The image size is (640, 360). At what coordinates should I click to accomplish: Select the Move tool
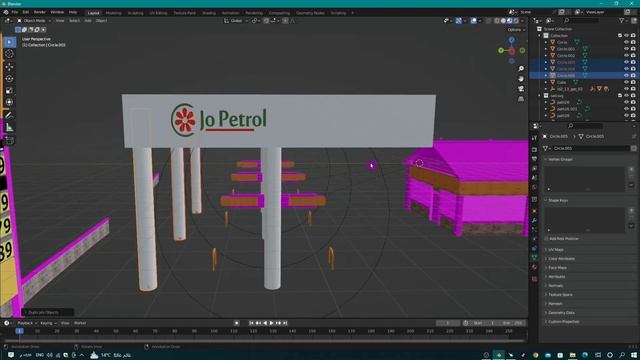(9, 67)
